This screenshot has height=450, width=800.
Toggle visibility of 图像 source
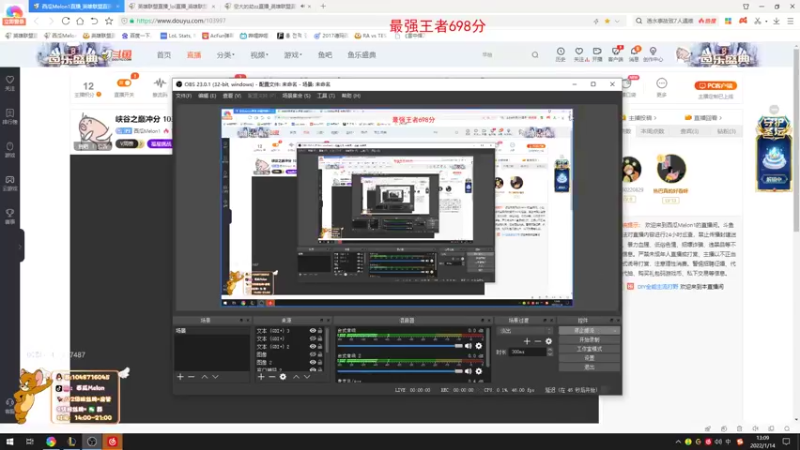(x=313, y=354)
